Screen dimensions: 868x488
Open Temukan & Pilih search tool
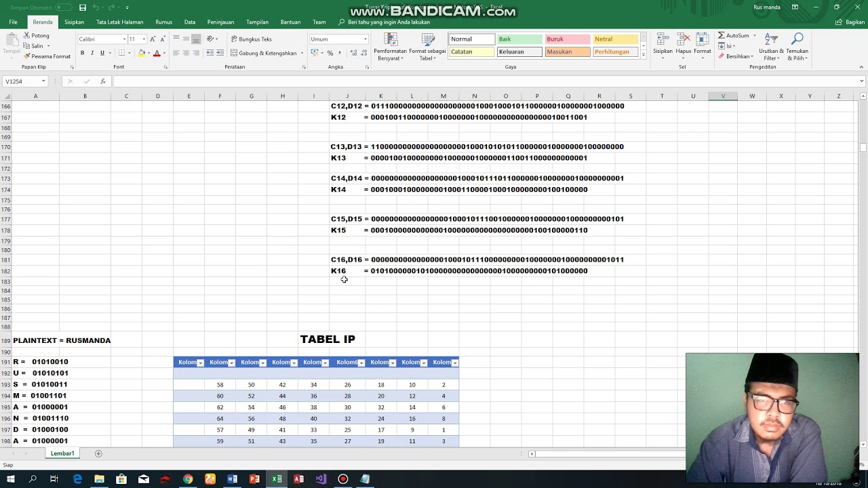coord(797,46)
